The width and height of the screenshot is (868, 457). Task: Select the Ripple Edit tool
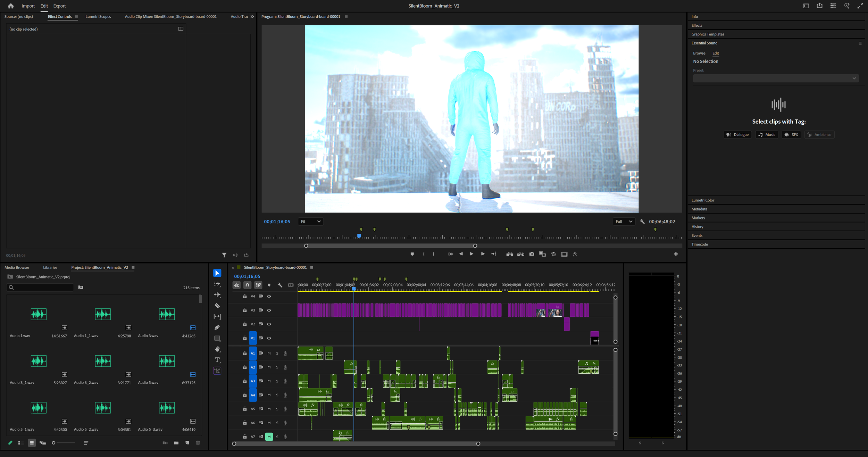tap(217, 295)
